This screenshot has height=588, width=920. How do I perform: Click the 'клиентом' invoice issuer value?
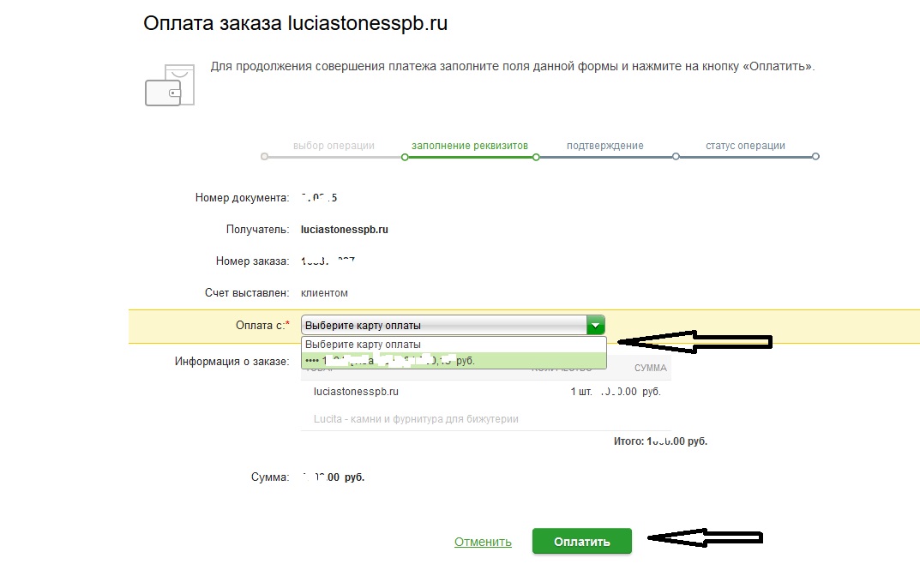point(324,293)
